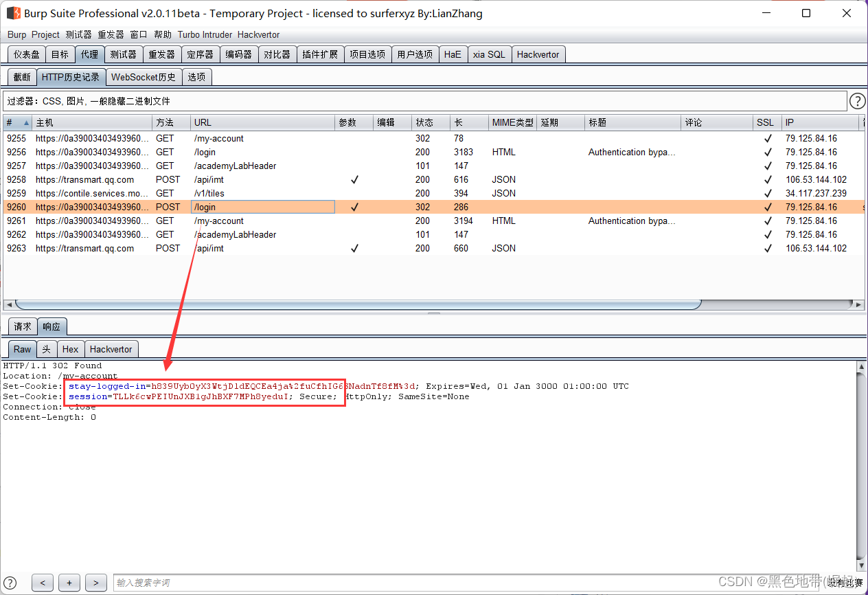This screenshot has width=868, height=595.
Task: Switch to the 测试器 tab
Action: 123,54
